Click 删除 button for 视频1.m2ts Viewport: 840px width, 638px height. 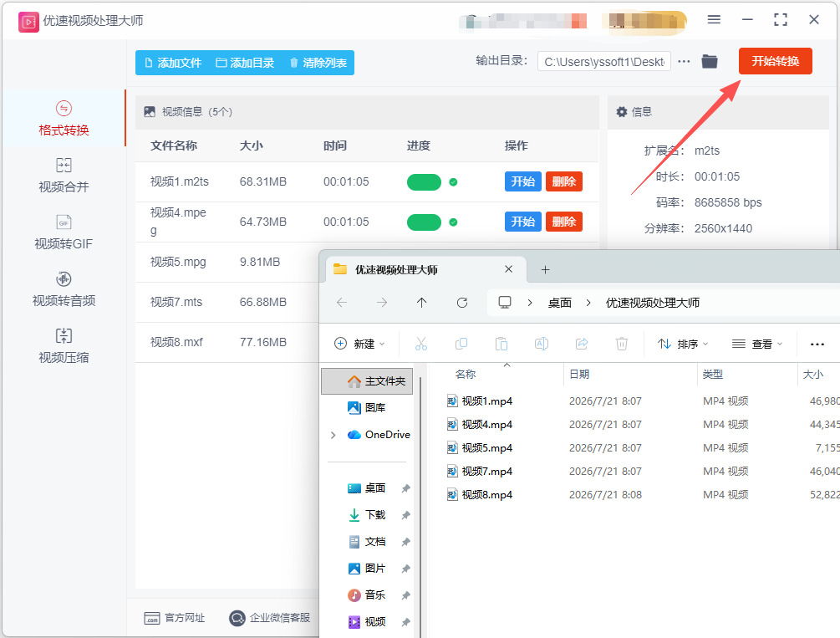pos(563,181)
